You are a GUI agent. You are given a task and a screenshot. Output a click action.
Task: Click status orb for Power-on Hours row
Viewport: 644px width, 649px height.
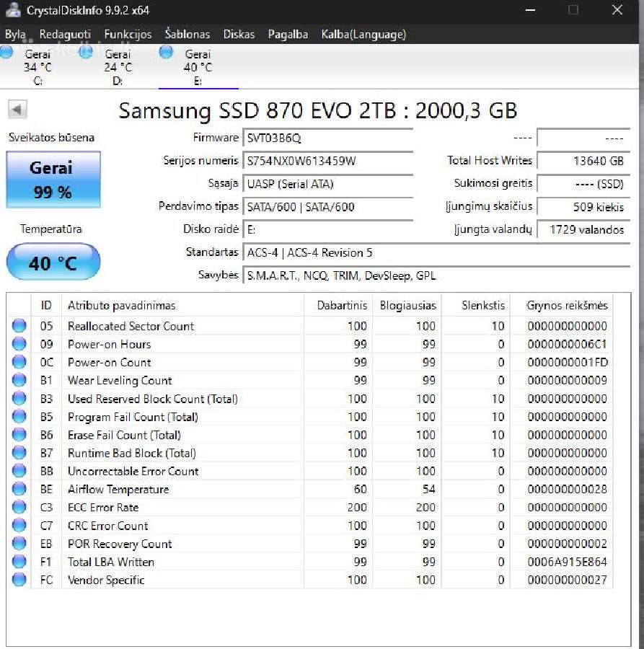(19, 344)
